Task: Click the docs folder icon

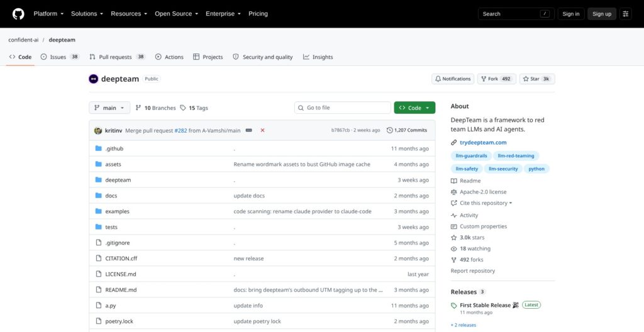Action: click(x=99, y=196)
